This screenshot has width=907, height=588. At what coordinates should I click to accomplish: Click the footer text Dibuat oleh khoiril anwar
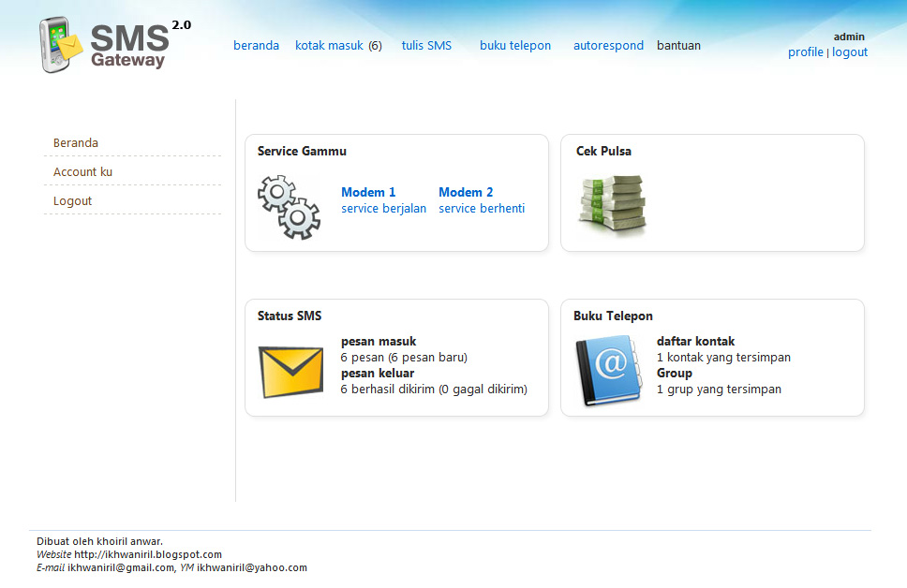point(99,541)
